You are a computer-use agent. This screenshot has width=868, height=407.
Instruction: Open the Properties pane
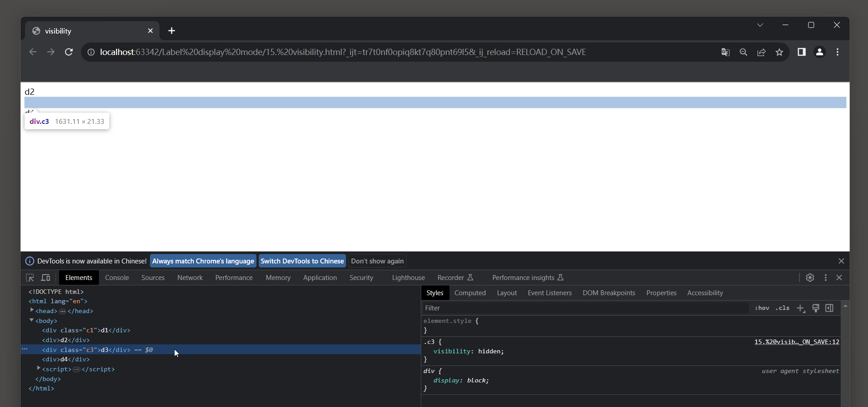661,293
